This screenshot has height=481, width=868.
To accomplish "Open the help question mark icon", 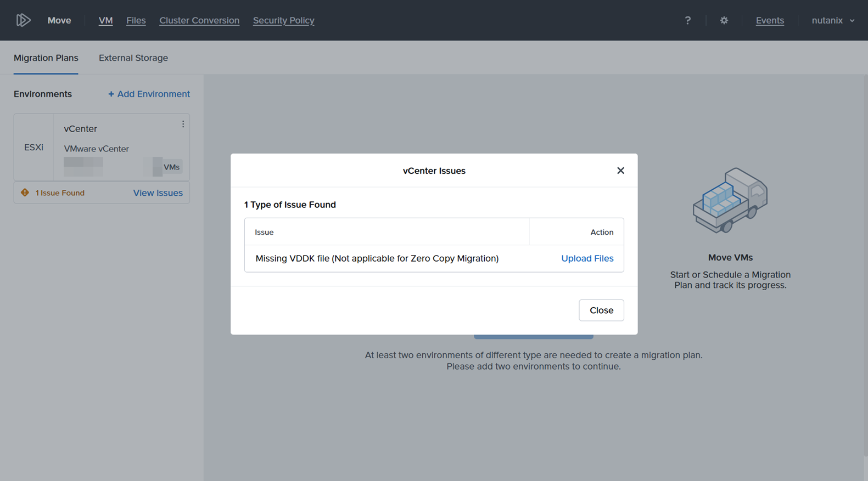I will point(687,20).
